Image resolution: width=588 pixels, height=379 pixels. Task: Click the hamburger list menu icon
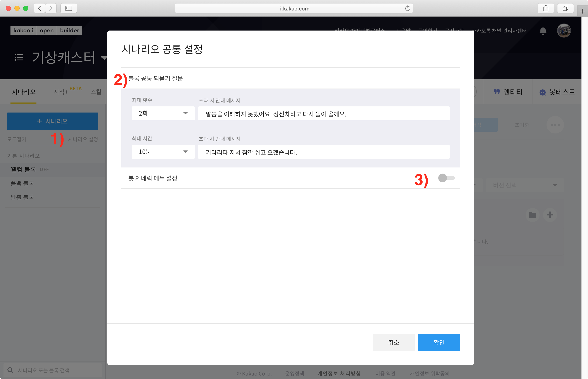pos(19,58)
